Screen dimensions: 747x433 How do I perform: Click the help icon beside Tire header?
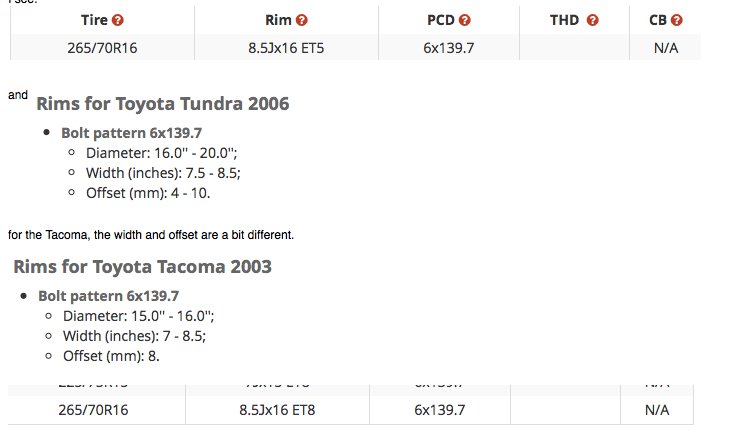[118, 20]
